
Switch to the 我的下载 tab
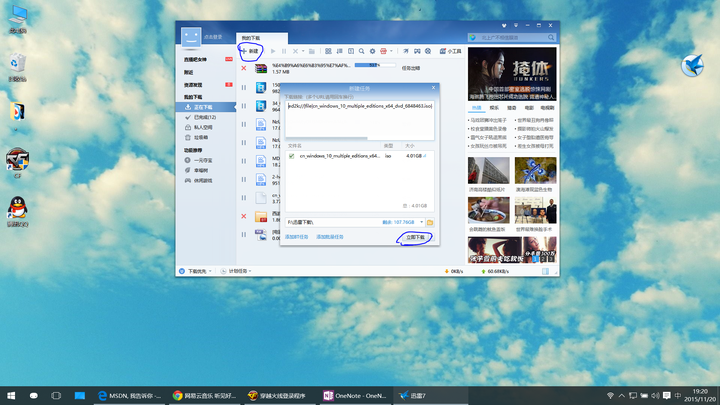point(262,38)
